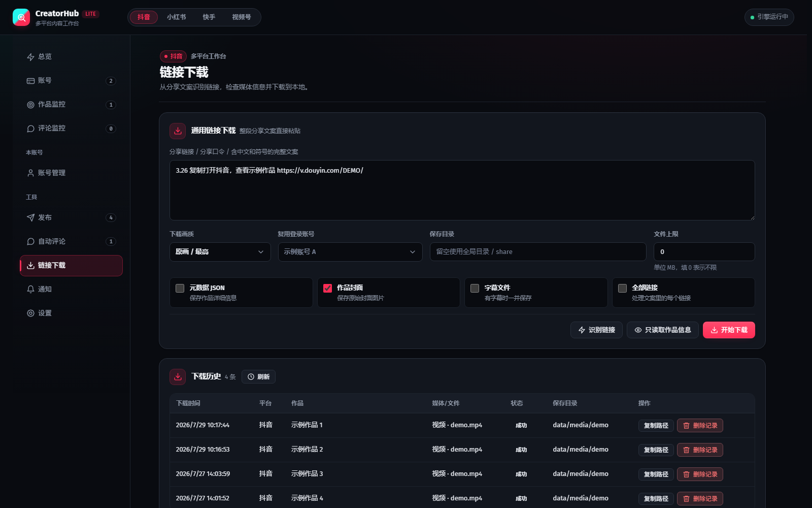Copy path for 示例作品 3
This screenshot has height=508, width=812.
pos(656,474)
